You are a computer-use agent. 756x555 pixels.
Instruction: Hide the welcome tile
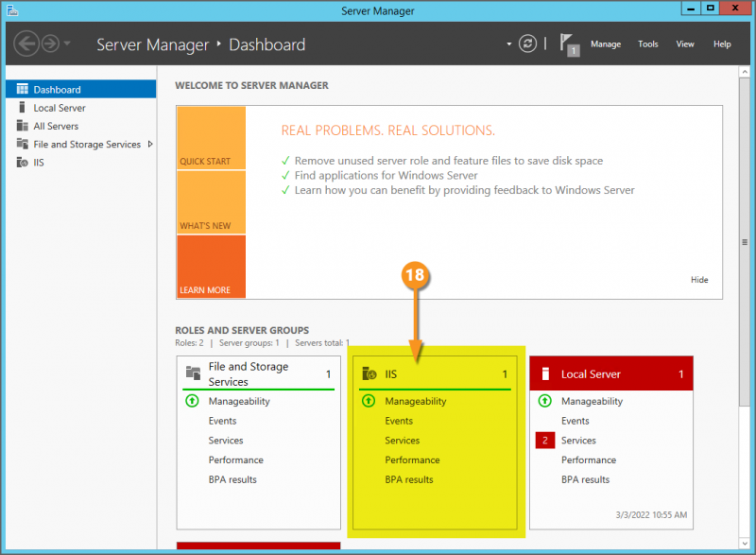coord(699,280)
